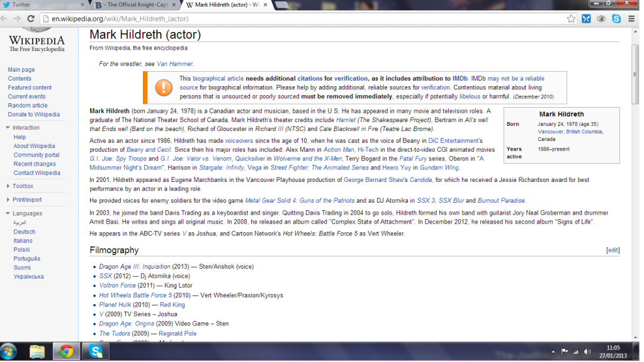Click the Deutsch language link
Image resolution: width=644 pixels, height=362 pixels.
coord(25,232)
